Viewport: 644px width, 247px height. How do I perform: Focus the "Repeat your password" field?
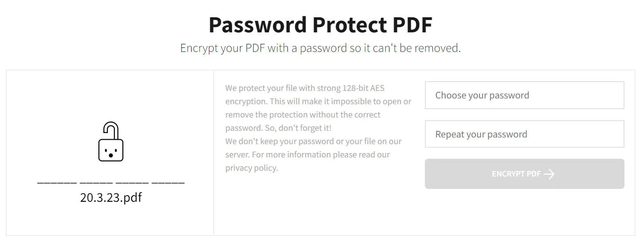pyautogui.click(x=524, y=134)
